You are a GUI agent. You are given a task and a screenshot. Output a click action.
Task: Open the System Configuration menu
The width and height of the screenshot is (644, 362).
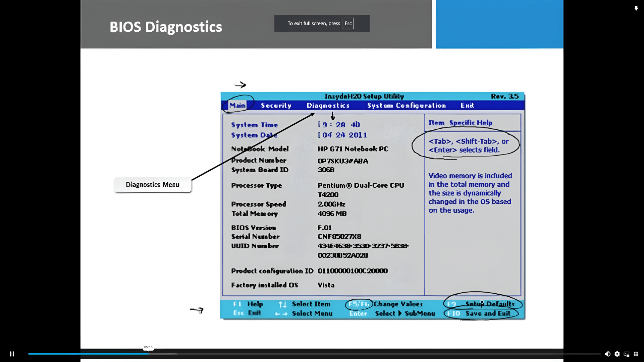pos(406,105)
